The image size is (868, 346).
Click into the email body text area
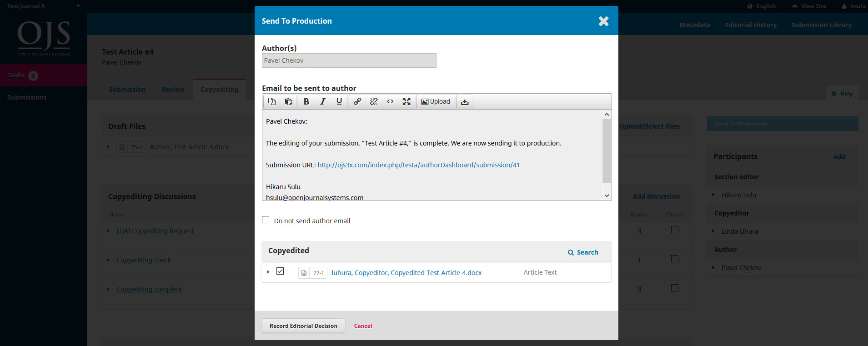click(x=432, y=155)
